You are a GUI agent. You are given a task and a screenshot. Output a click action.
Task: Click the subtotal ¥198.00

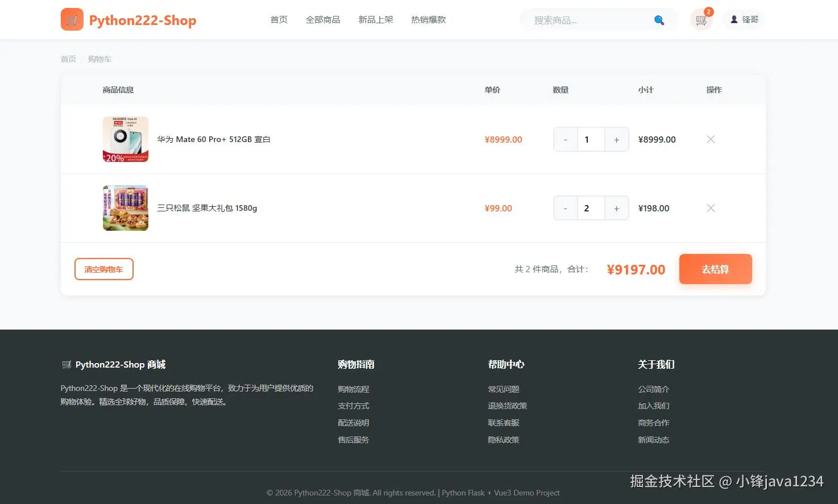coord(654,209)
